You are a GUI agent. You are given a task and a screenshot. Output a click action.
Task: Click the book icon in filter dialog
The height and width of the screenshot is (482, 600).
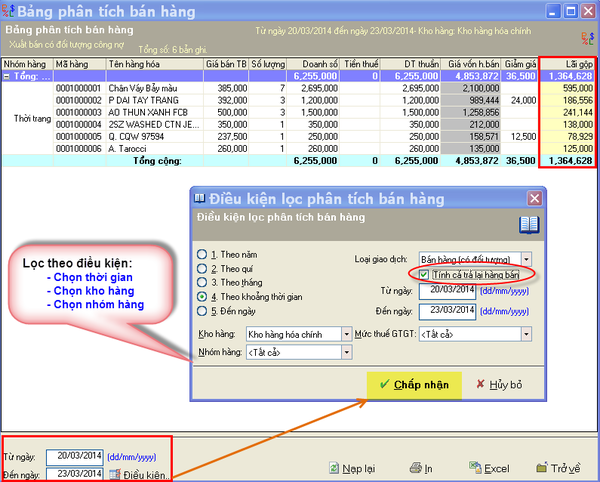tap(527, 225)
